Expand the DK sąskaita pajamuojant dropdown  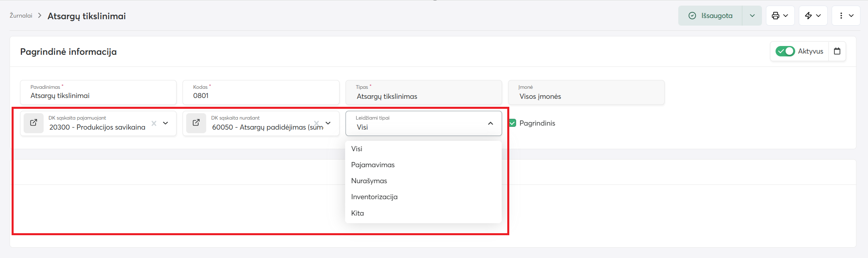(166, 123)
